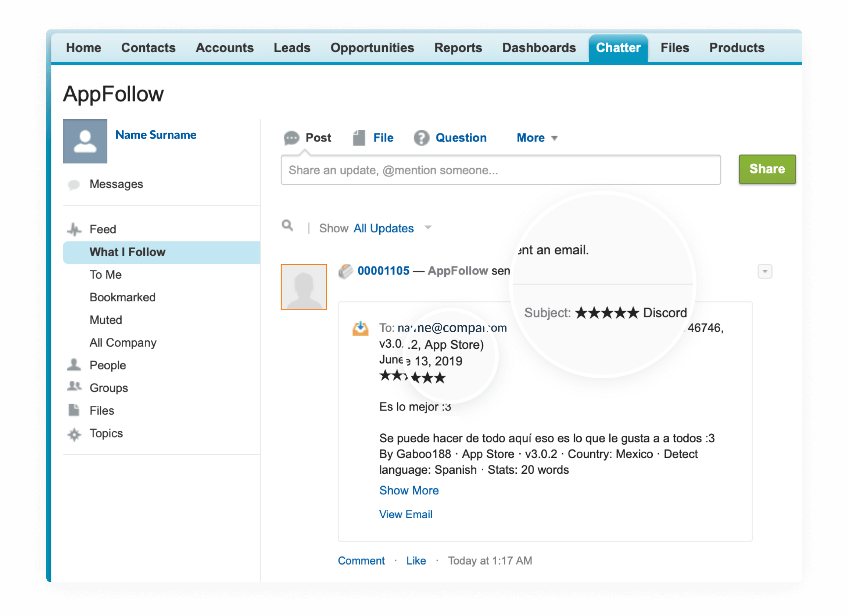The image size is (849, 616).
Task: Select Feed in the sidebar
Action: [x=103, y=229]
